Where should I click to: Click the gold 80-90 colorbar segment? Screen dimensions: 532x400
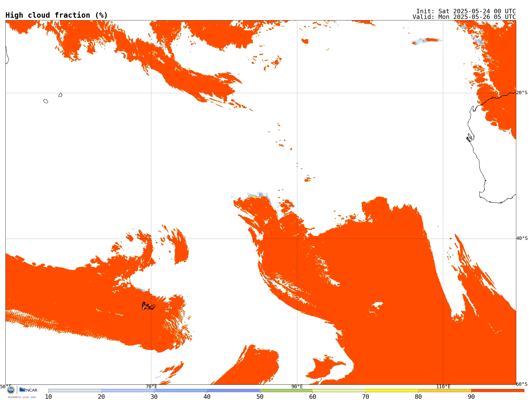point(445,391)
